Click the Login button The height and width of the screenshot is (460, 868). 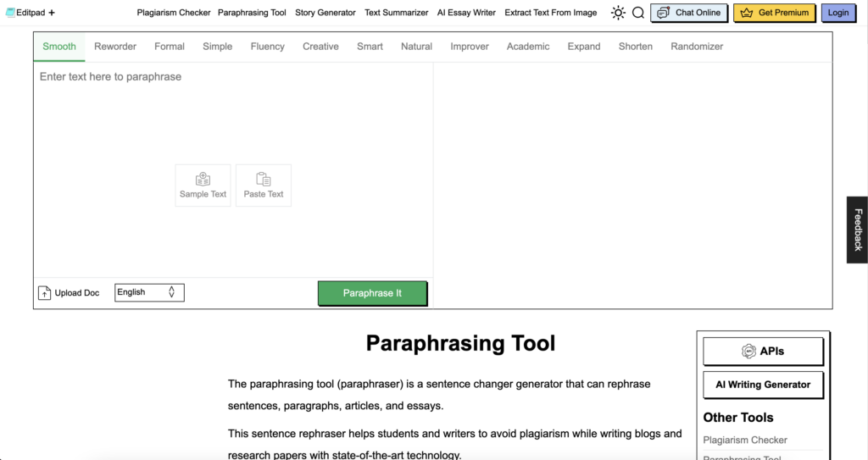[x=838, y=13]
